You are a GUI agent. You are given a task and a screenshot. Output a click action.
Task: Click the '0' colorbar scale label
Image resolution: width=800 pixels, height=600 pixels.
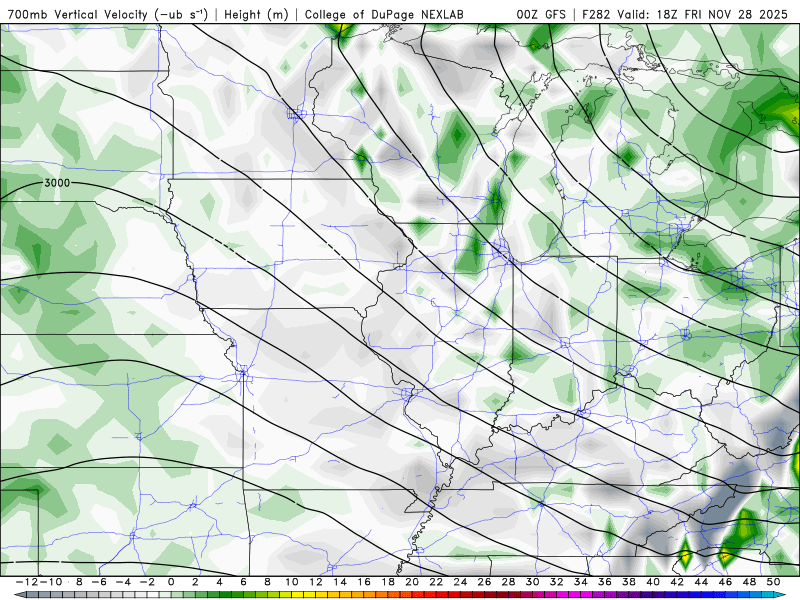[x=171, y=582]
